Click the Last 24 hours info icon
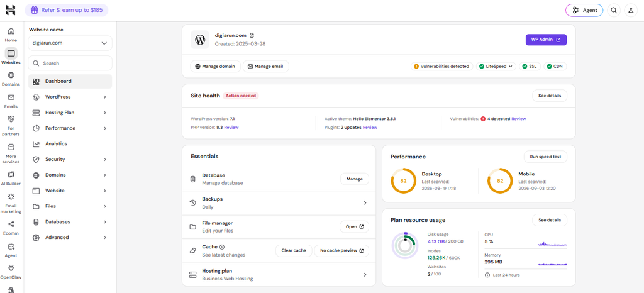The width and height of the screenshot is (644, 293). 487,275
